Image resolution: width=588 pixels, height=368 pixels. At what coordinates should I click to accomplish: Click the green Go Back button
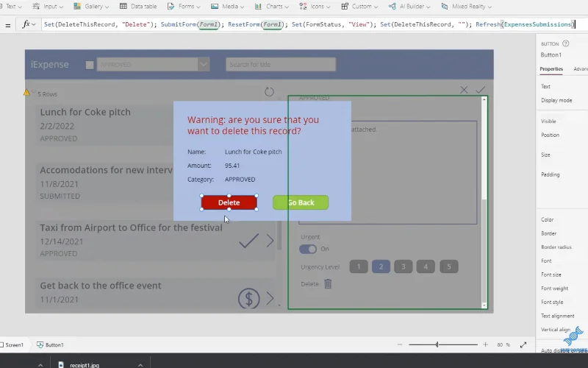[301, 202]
